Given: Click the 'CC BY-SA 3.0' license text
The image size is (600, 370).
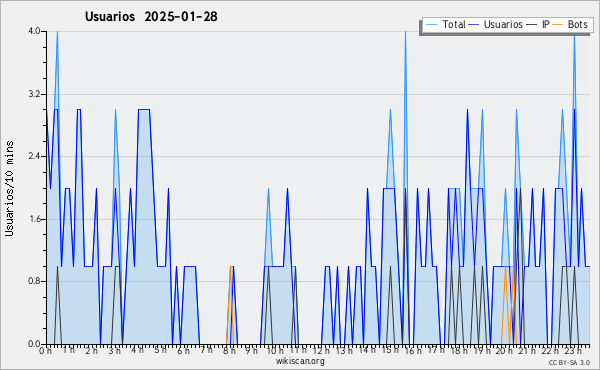Looking at the screenshot, I should (569, 363).
